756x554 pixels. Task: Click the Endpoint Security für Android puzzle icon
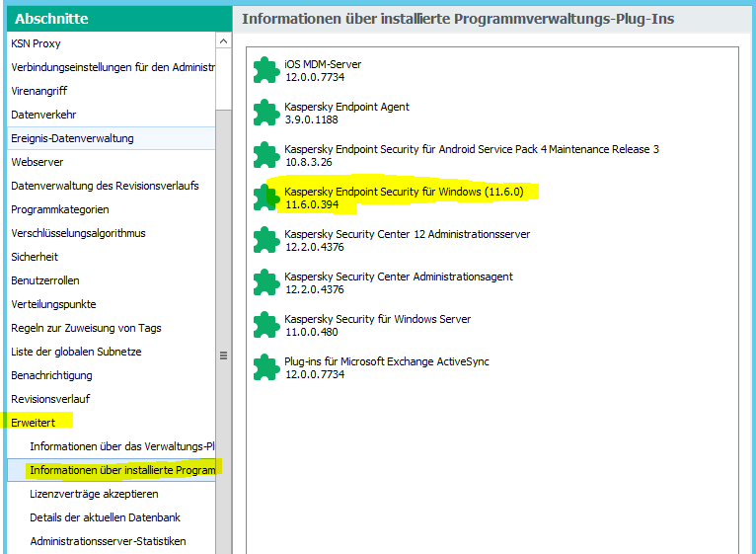click(266, 155)
